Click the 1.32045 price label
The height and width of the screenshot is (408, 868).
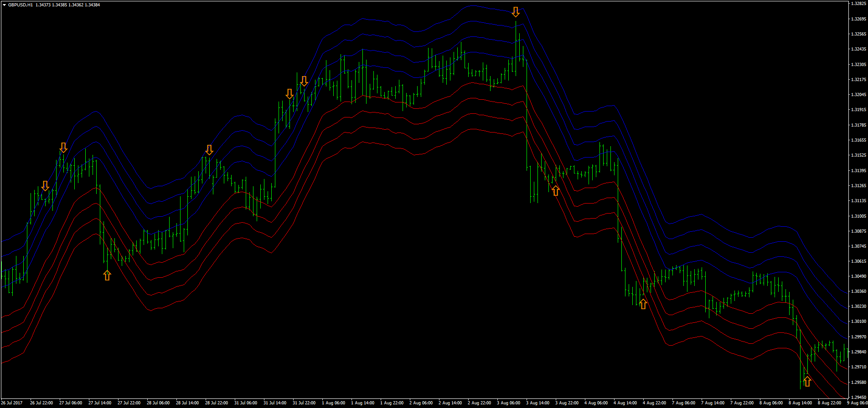(x=858, y=94)
